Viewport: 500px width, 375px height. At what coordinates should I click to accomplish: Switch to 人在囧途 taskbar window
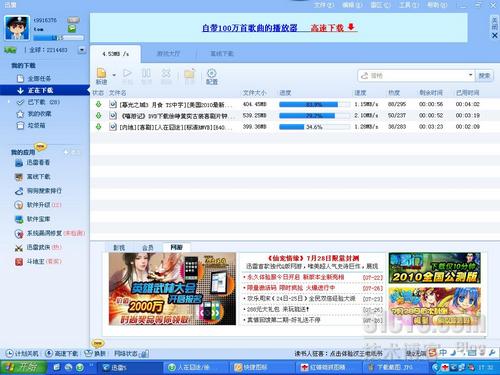[196, 368]
